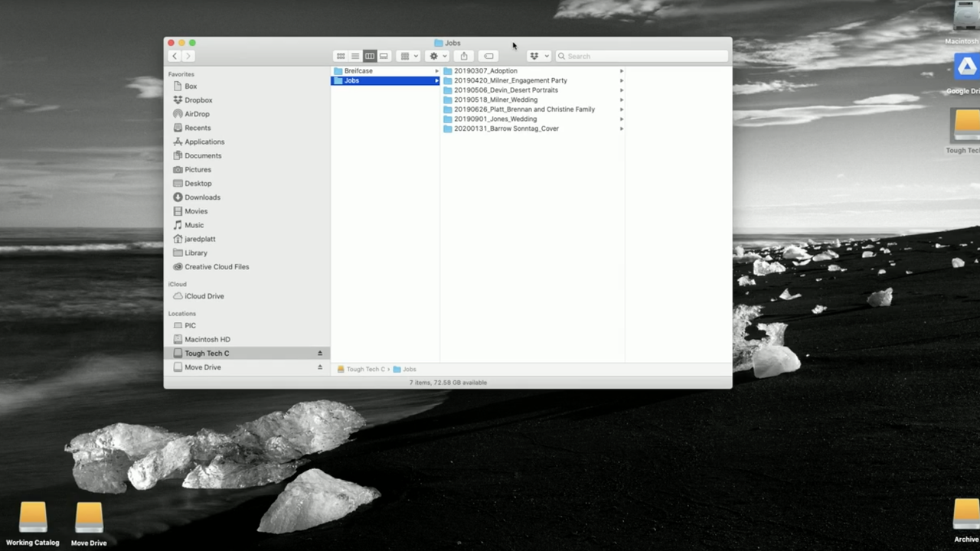Select Tough Tech C in sidebar

coord(247,354)
